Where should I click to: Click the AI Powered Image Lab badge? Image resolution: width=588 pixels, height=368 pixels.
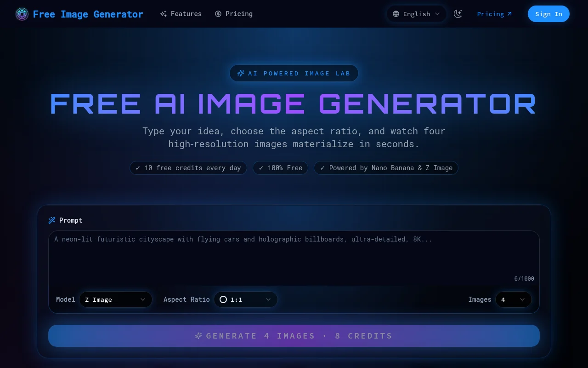pos(294,73)
